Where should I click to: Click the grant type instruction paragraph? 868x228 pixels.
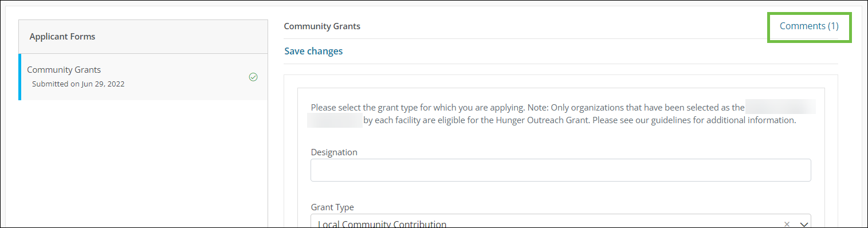coord(561,114)
